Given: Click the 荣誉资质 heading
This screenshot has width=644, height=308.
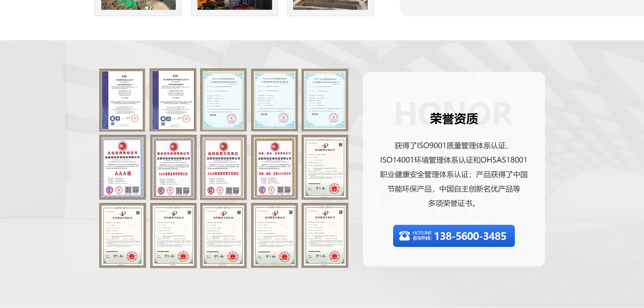Looking at the screenshot, I should [453, 119].
